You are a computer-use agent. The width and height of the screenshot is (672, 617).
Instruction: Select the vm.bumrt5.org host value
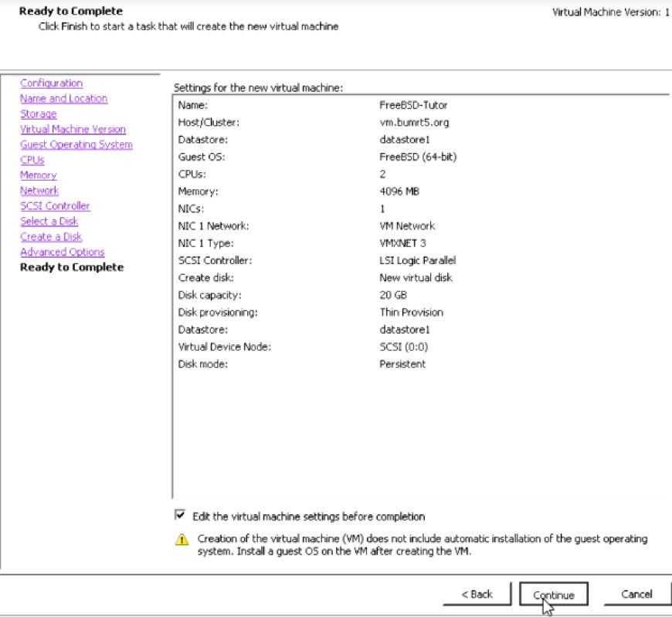[x=415, y=123]
